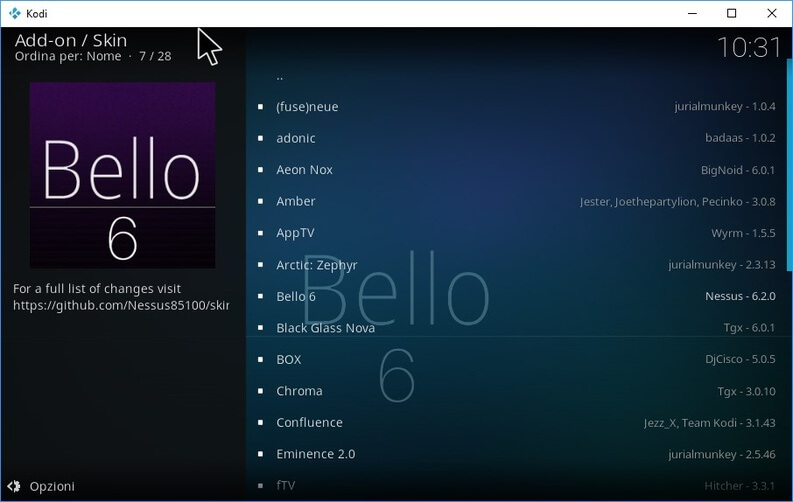Viewport: 793px width, 502px height.
Task: Click 'Jezz_X, Team Kodi - 3.1.43' text
Action: coord(710,423)
